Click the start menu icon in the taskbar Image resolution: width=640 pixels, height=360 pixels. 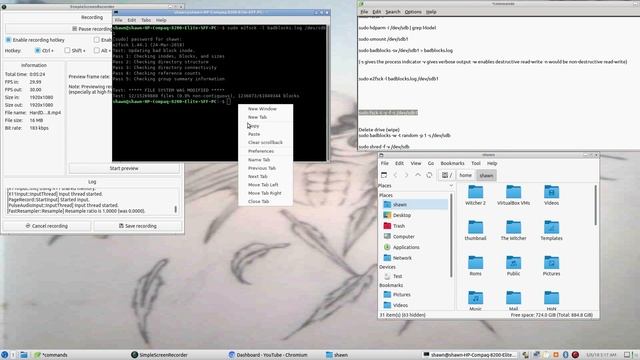pyautogui.click(x=4, y=355)
